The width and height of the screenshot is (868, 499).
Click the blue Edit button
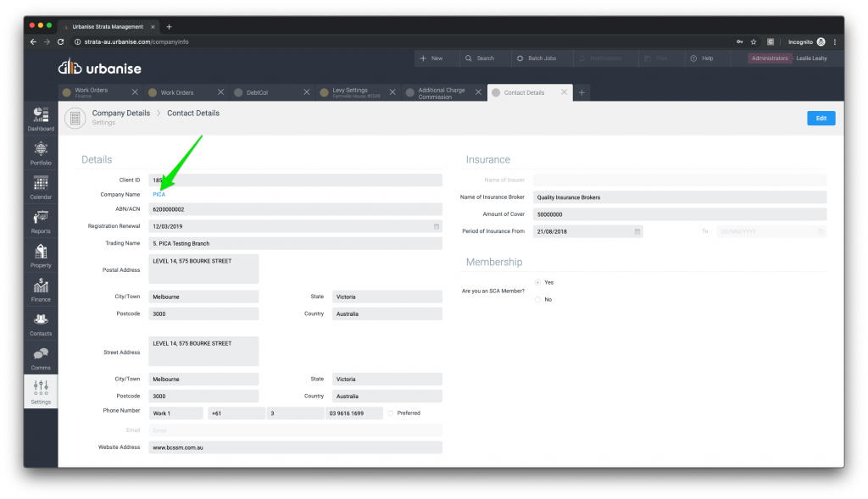click(x=821, y=119)
